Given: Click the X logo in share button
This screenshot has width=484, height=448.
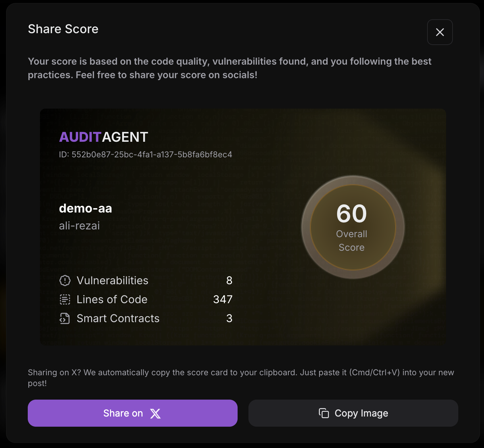Looking at the screenshot, I should (x=155, y=413).
